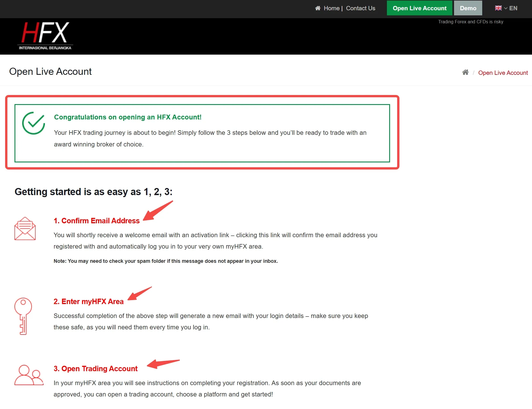The height and width of the screenshot is (409, 532).
Task: Click the key icon for myHFX Area
Action: (23, 316)
